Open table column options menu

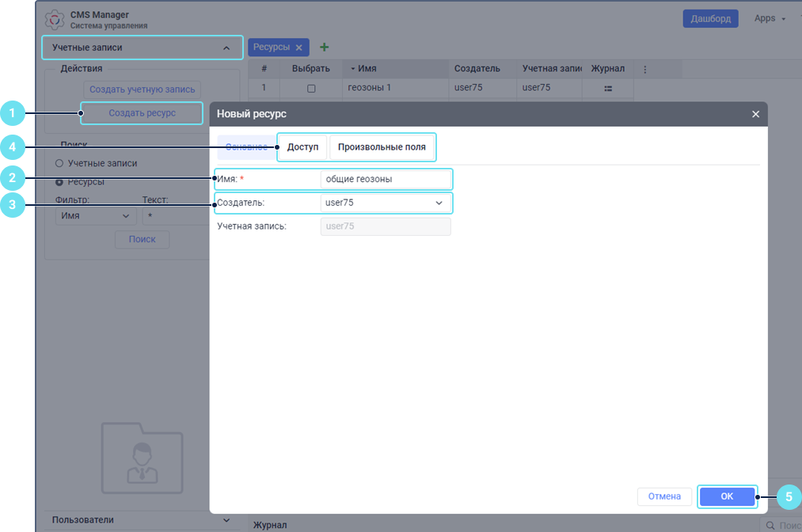pyautogui.click(x=644, y=69)
